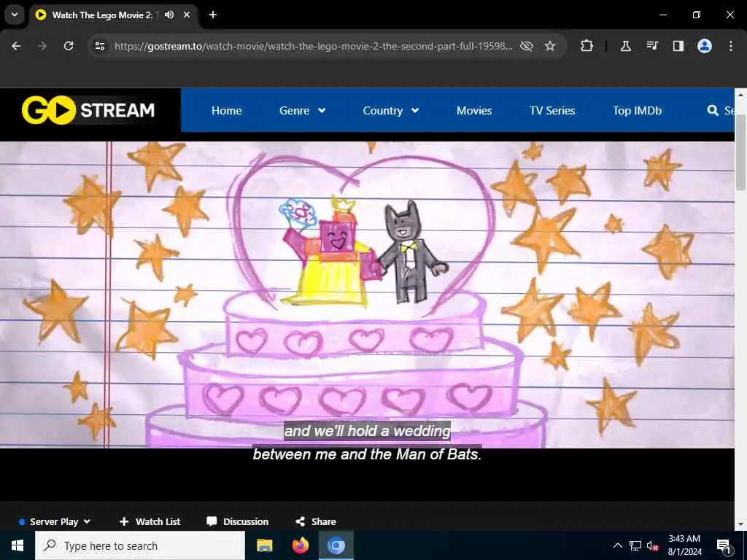The height and width of the screenshot is (560, 747).
Task: Open a new browser tab
Action: tap(213, 15)
